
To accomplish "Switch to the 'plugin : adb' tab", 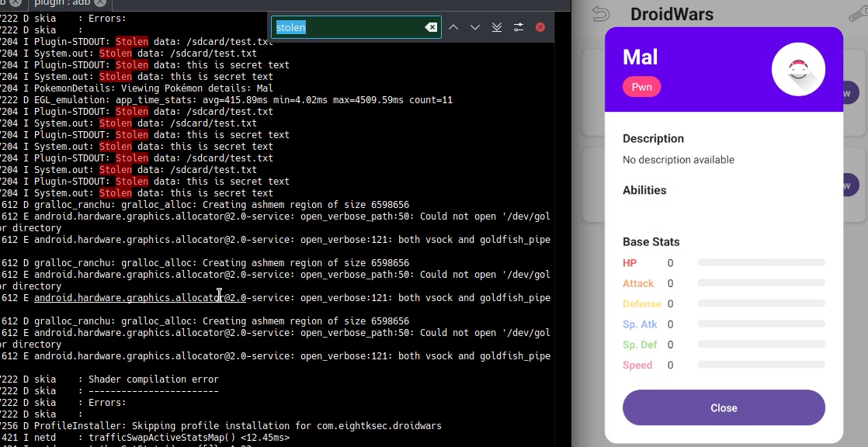I will [x=62, y=3].
